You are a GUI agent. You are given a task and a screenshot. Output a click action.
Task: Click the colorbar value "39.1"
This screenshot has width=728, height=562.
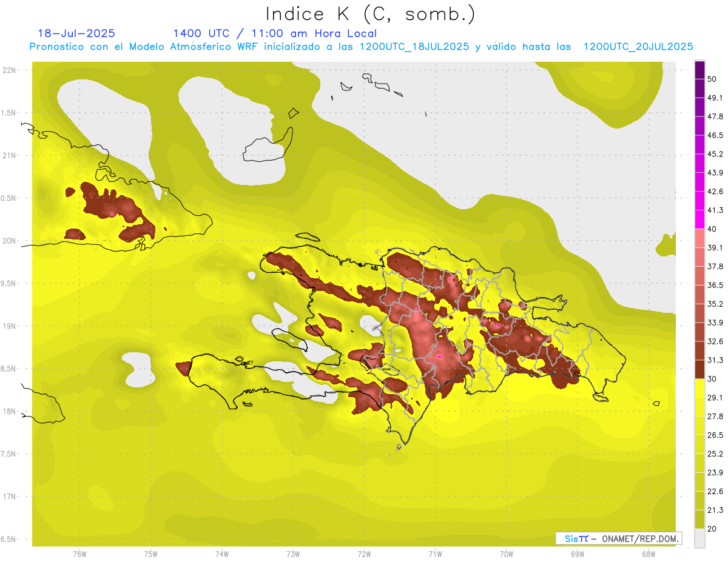715,248
